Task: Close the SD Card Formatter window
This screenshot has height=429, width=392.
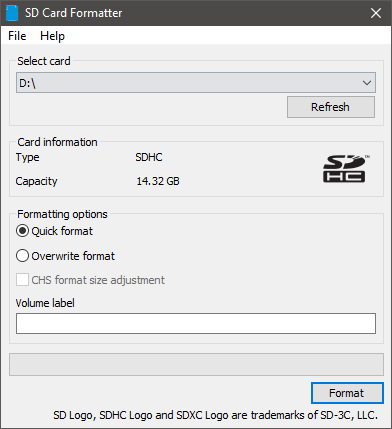Action: tap(376, 13)
